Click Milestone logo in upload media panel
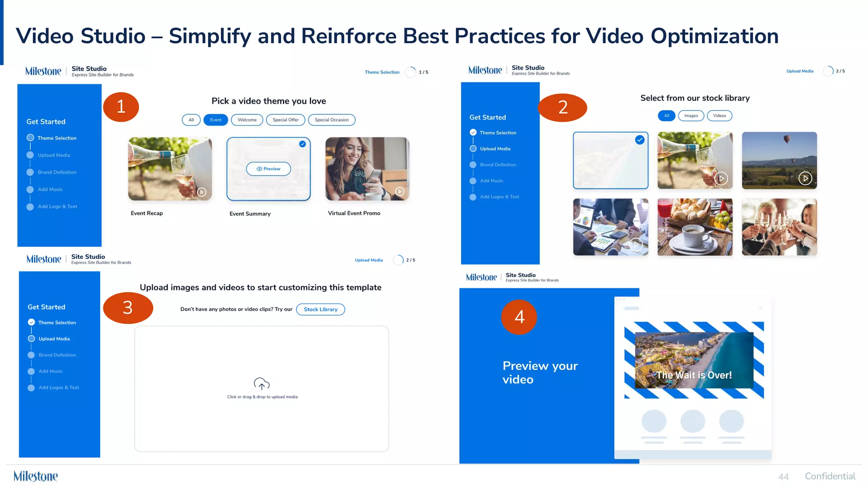This screenshot has width=868, height=488. [44, 259]
